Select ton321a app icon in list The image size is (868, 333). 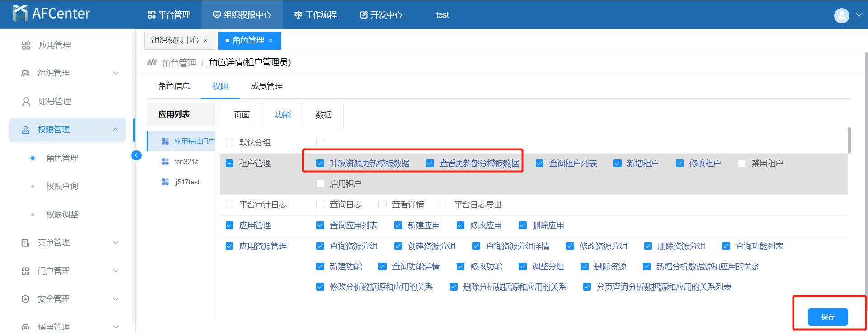coord(165,162)
